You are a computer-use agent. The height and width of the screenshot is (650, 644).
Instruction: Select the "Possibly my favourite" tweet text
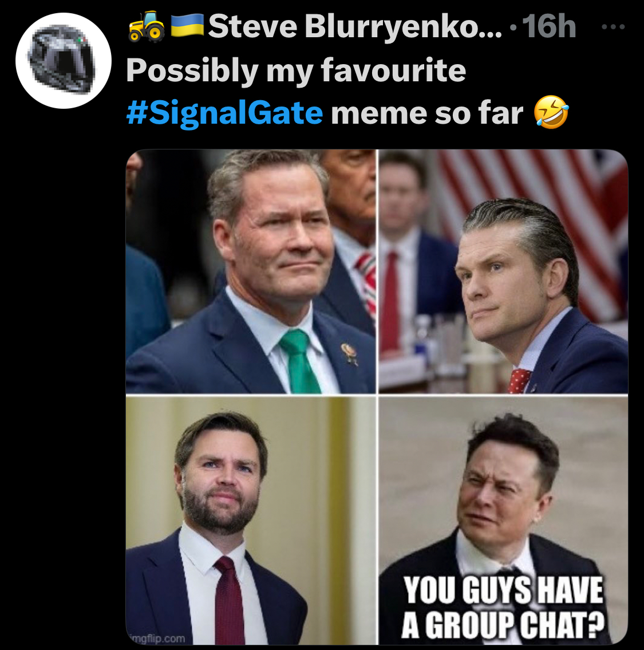tap(296, 70)
